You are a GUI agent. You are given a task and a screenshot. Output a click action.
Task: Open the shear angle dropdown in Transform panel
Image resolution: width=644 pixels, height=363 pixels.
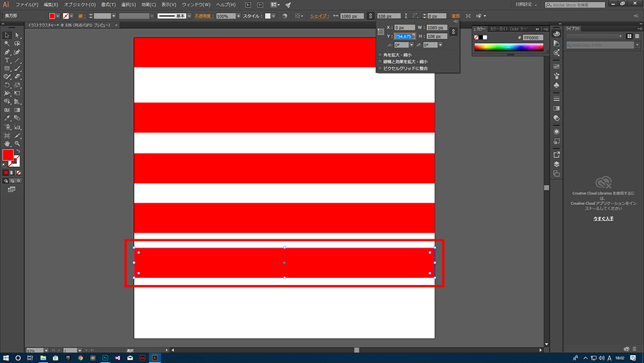pos(440,44)
